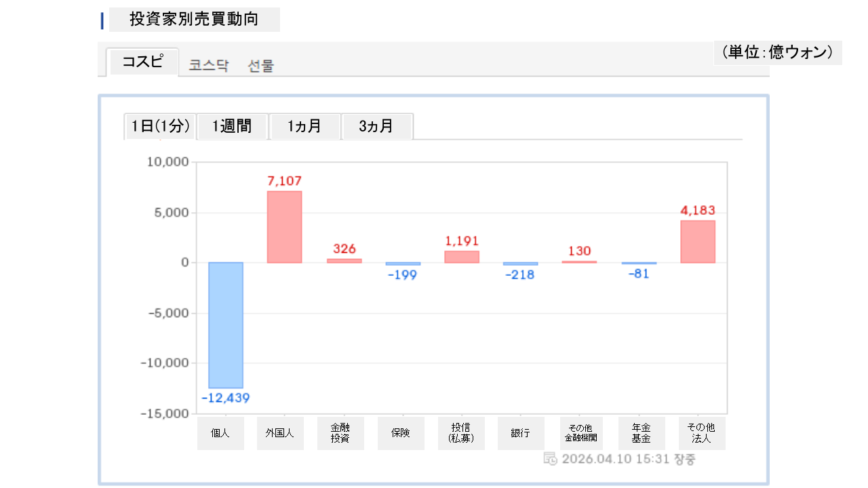Click the 投資家別売買動向 heading
Screen dimensions: 868x488
pos(194,20)
